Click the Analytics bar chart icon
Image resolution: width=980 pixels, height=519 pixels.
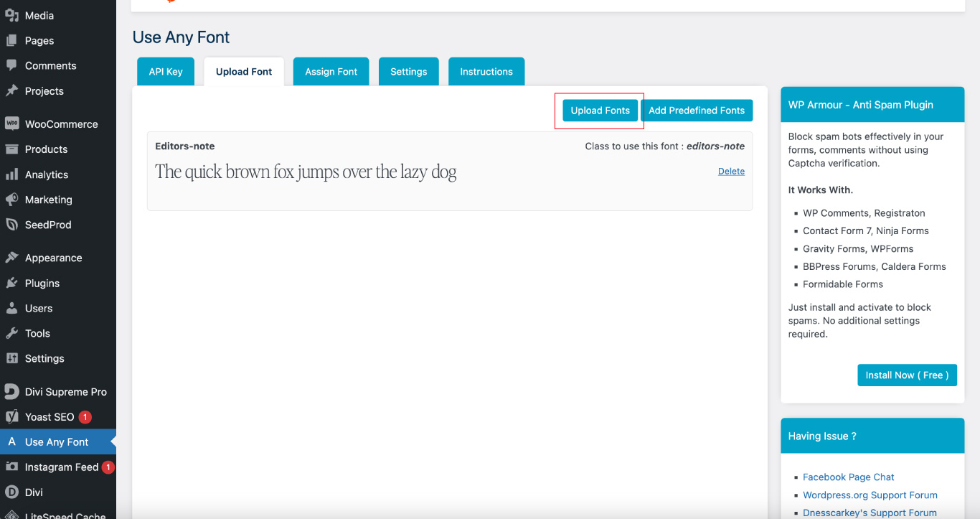11,174
